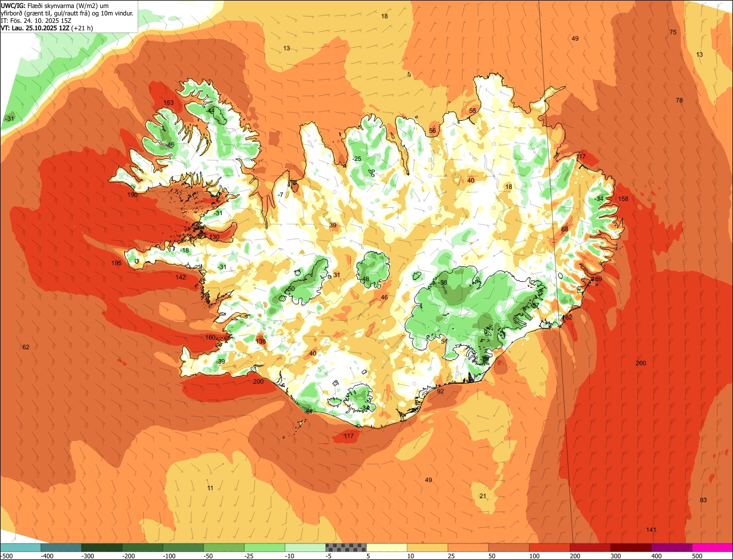Click the heat flux value 138 on map
Viewport: 733px width, 560px height.
click(261, 342)
